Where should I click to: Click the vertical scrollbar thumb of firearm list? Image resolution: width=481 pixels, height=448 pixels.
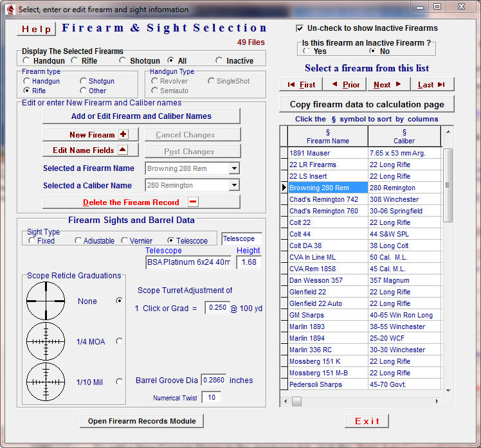tap(448, 185)
